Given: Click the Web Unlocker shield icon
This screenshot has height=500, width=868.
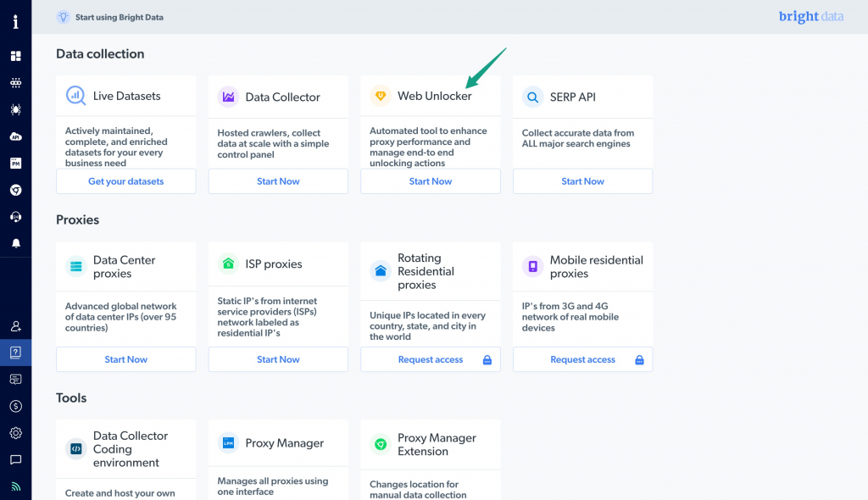Looking at the screenshot, I should click(381, 96).
